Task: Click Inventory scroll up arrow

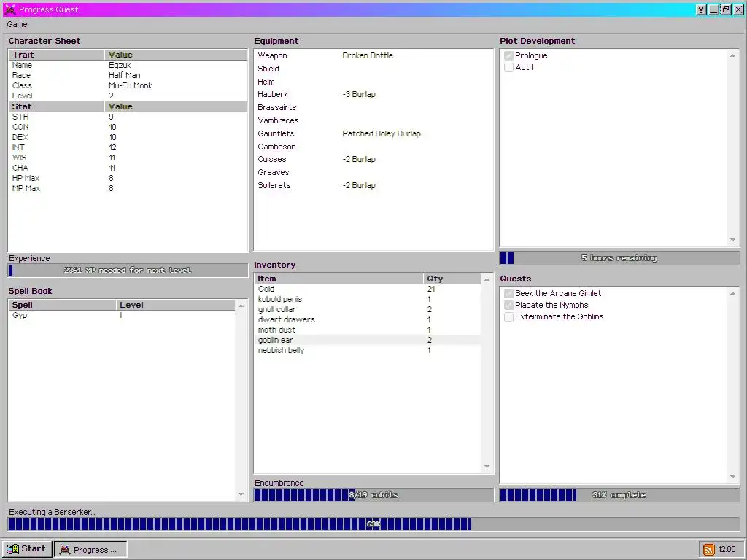Action: [487, 279]
